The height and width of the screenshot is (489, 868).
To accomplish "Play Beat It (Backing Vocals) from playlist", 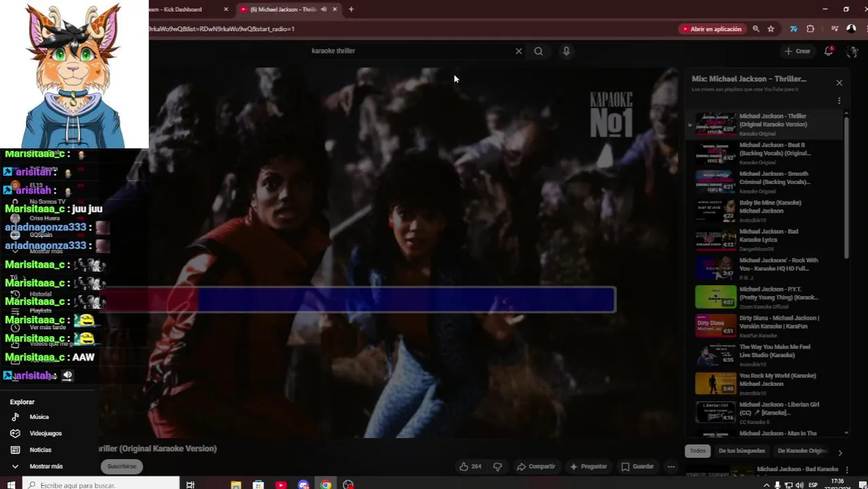I will 764,153.
